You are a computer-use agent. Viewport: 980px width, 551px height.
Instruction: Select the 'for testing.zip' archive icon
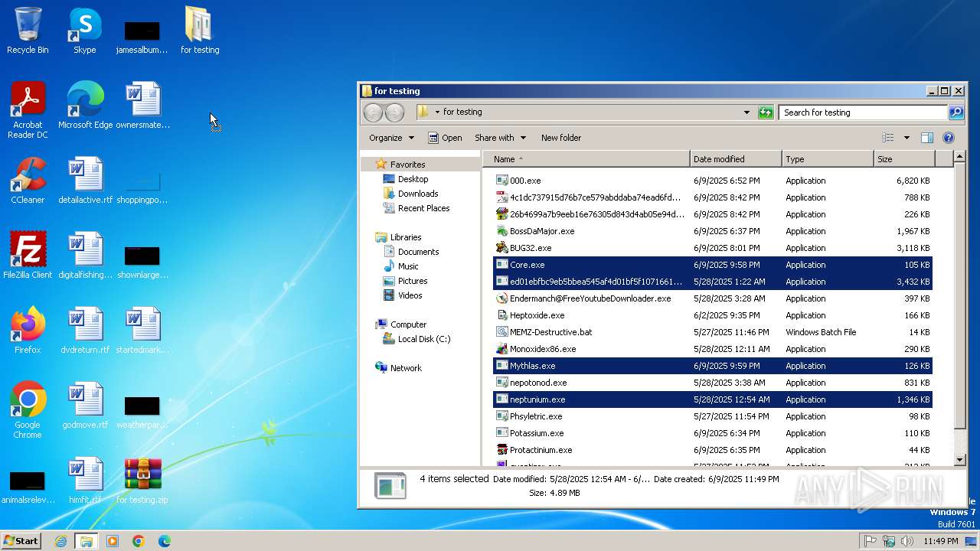click(142, 481)
